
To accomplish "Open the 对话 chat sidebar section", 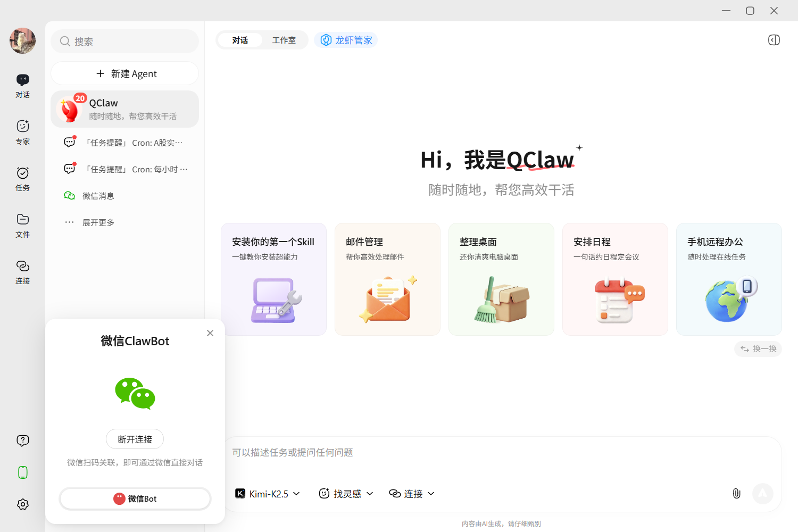I will click(x=22, y=86).
